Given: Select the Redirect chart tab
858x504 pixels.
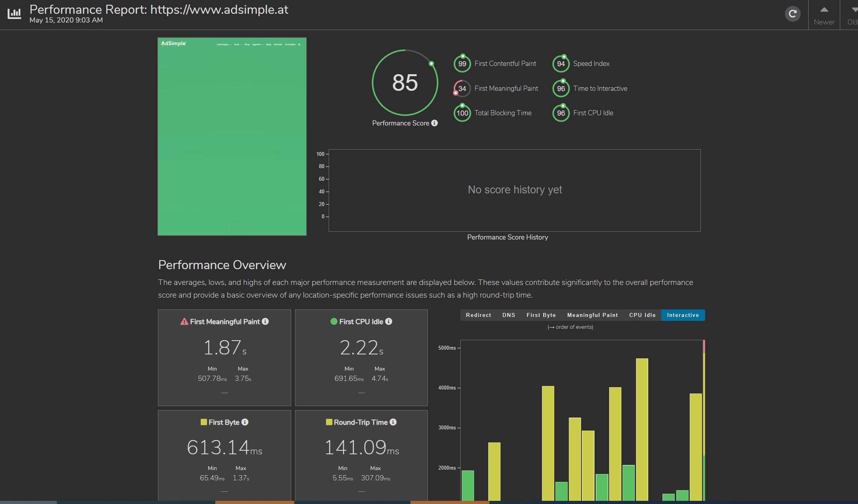Looking at the screenshot, I should click(x=478, y=315).
